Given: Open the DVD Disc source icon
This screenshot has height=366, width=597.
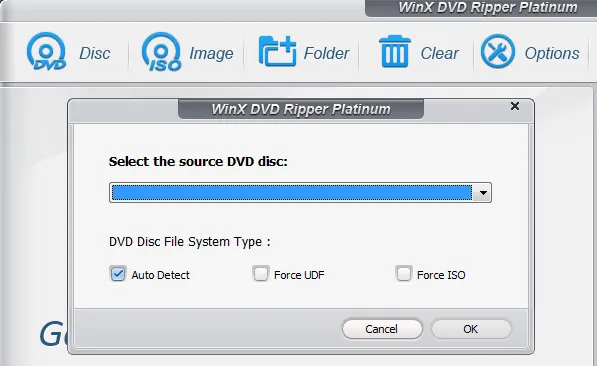Looking at the screenshot, I should click(x=46, y=52).
